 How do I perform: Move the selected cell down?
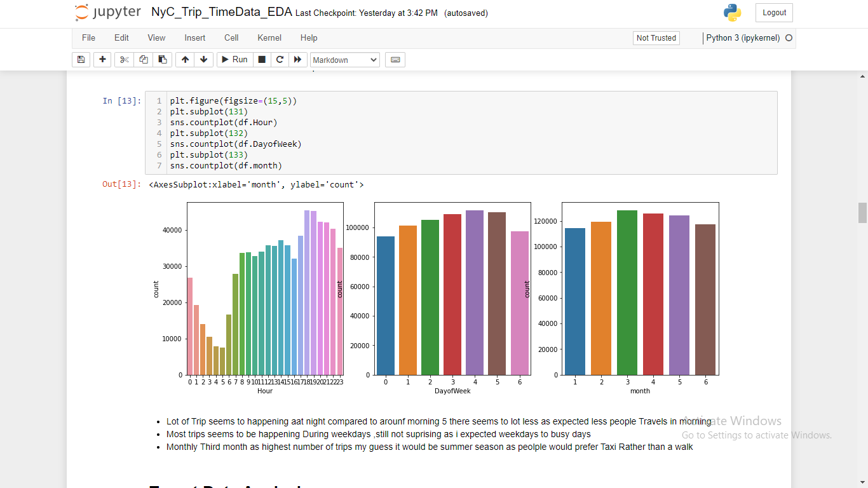[x=203, y=59]
